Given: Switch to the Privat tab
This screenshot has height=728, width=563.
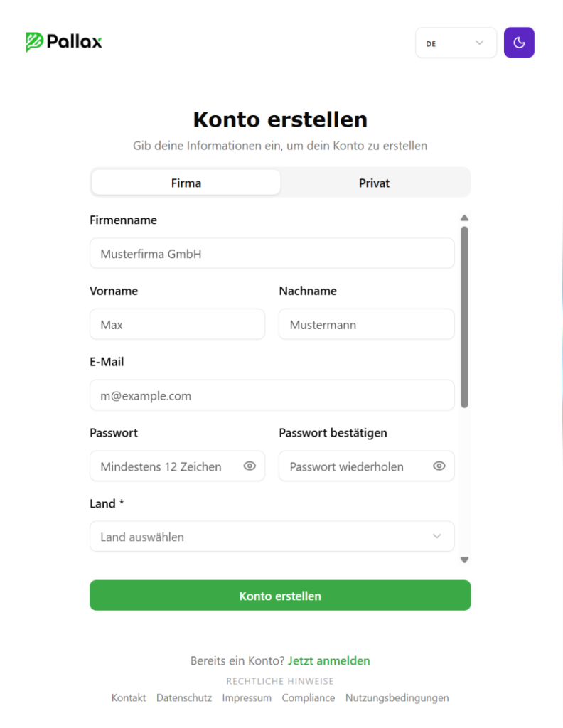Looking at the screenshot, I should [x=375, y=183].
